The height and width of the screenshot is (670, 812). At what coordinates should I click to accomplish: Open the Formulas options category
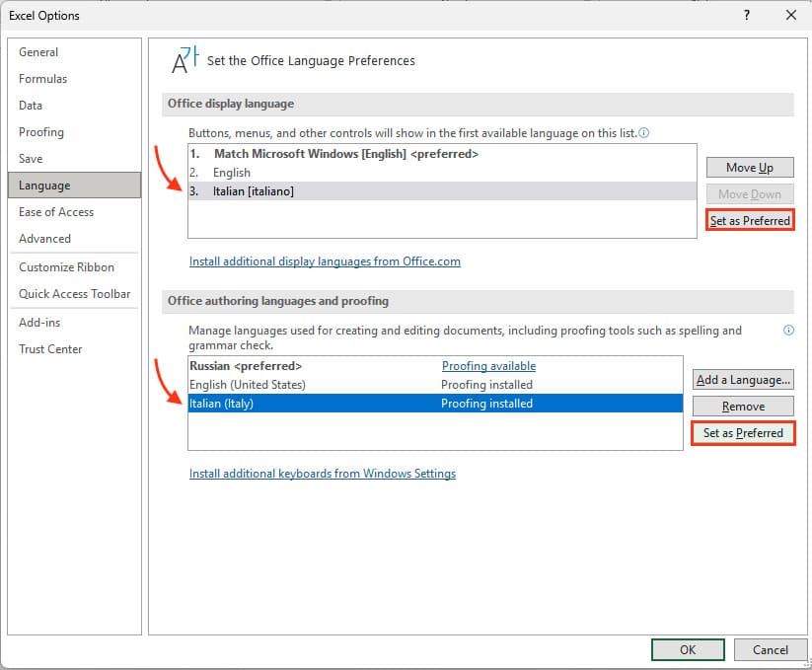[42, 79]
